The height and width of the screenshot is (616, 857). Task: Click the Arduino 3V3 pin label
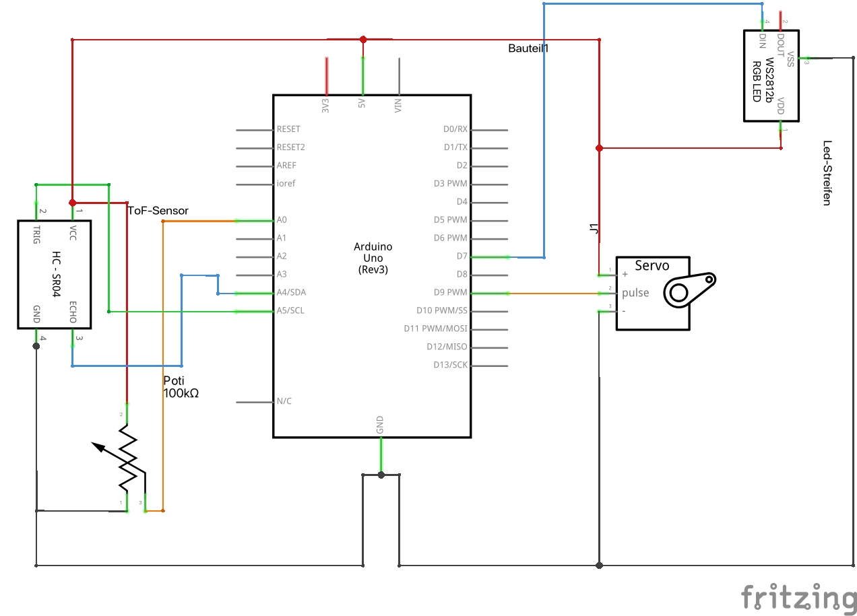[326, 105]
